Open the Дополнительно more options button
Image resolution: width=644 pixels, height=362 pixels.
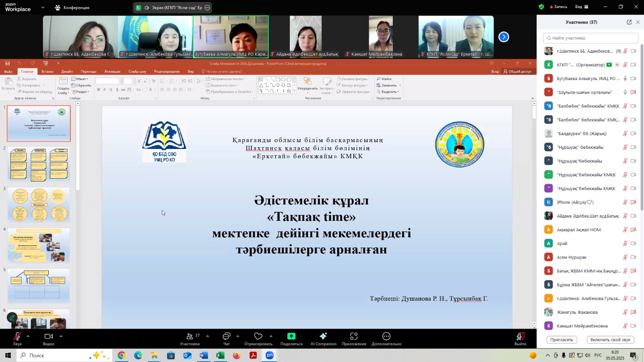[386, 339]
